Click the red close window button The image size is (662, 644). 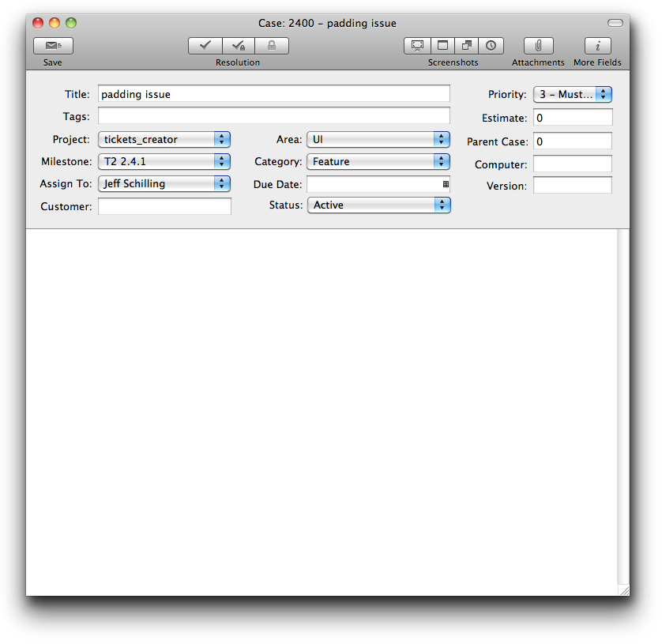pyautogui.click(x=38, y=23)
